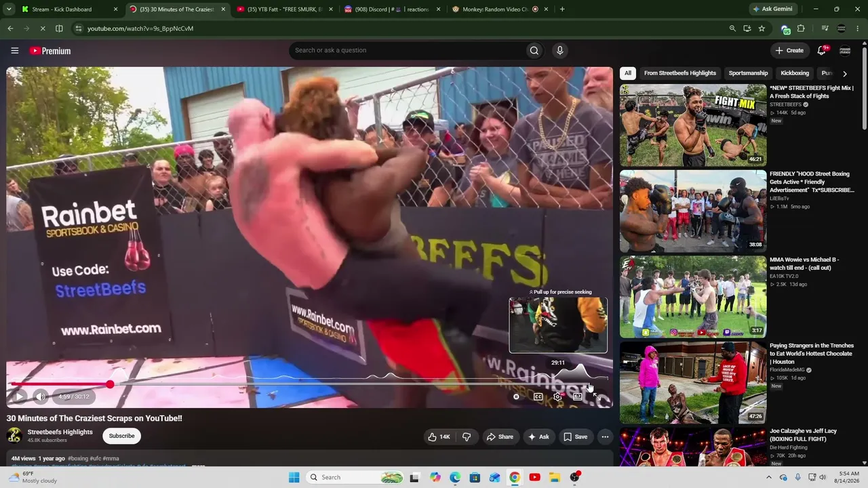Switch player to theater mode

coord(577,396)
